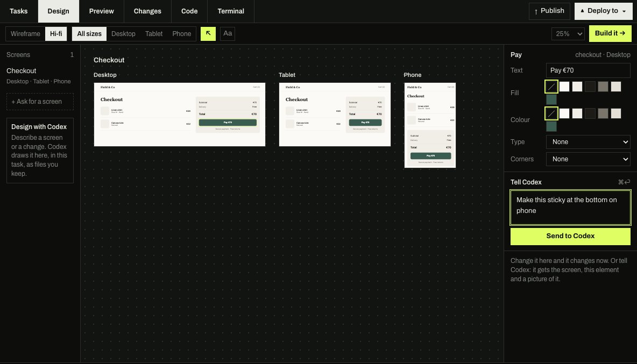Open the Preview tab
Viewport: 637px width, 364px height.
102,11
